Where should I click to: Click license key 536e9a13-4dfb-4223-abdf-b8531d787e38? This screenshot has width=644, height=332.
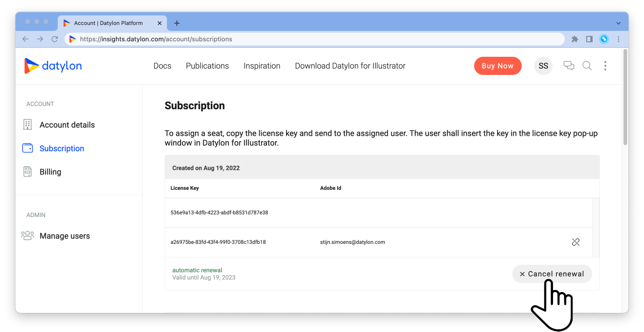pyautogui.click(x=219, y=213)
